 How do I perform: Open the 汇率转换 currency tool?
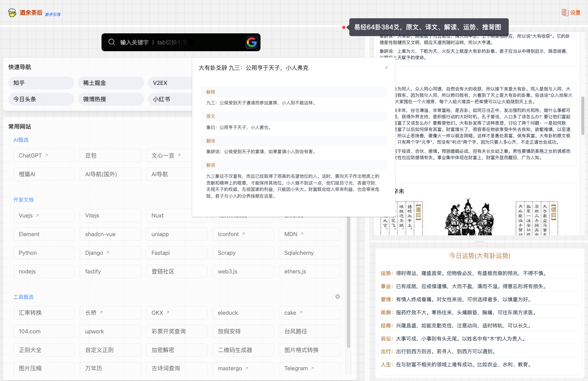[x=44, y=312]
